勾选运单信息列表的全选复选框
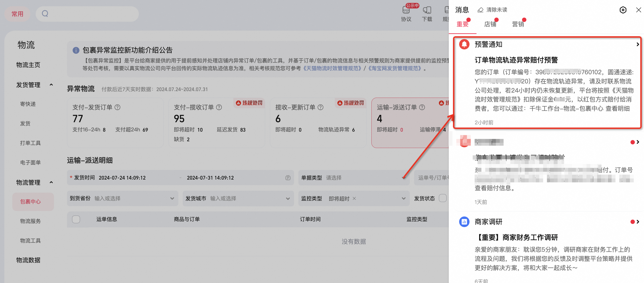 point(76,219)
